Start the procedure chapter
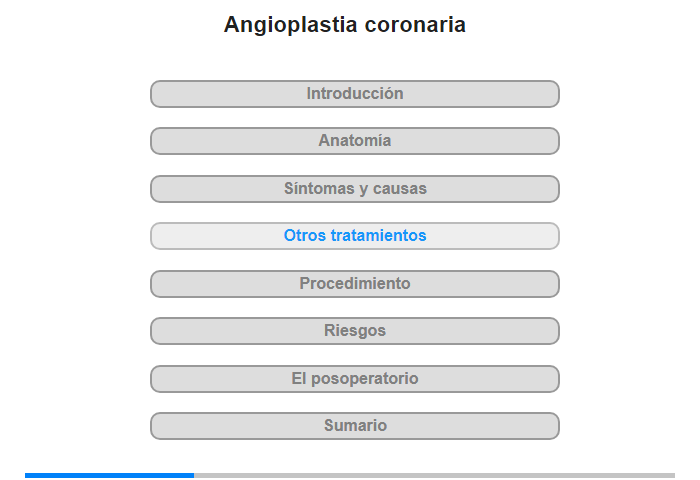700x480 pixels. coord(355,284)
